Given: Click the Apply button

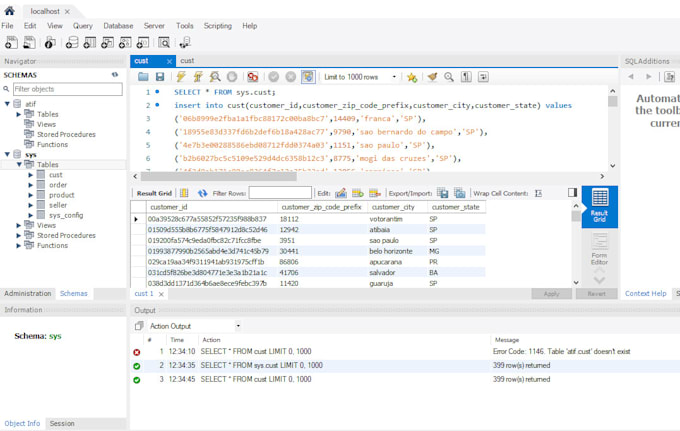Looking at the screenshot, I should point(551,294).
